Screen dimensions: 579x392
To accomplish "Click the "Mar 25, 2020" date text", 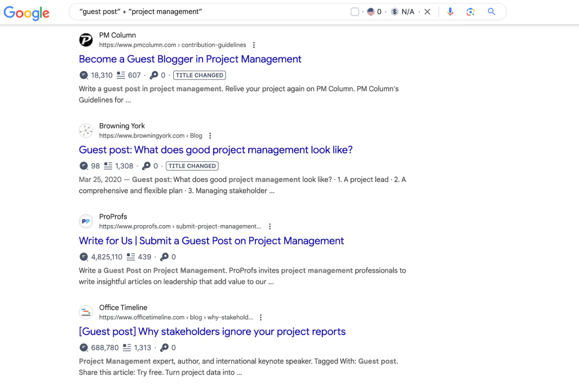I will point(100,180).
